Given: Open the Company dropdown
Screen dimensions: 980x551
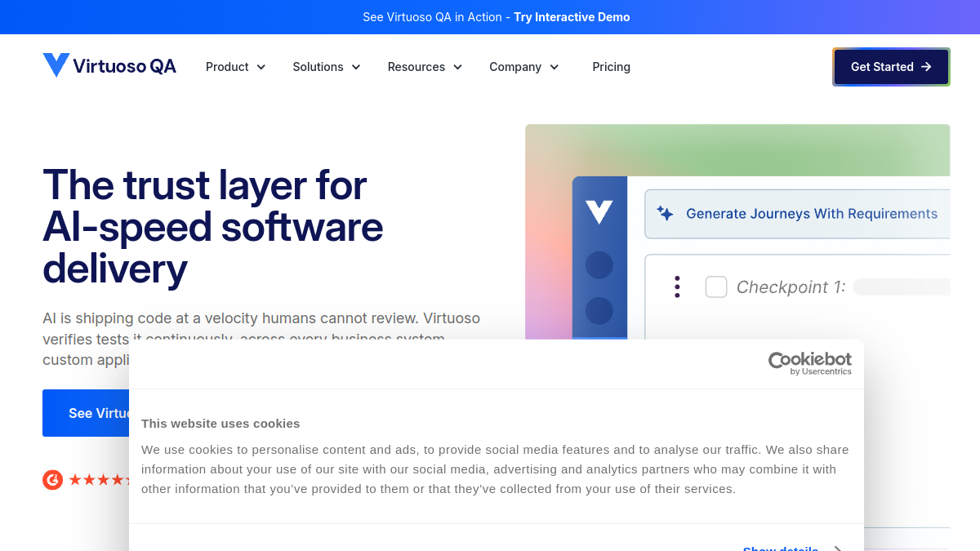Looking at the screenshot, I should (524, 67).
